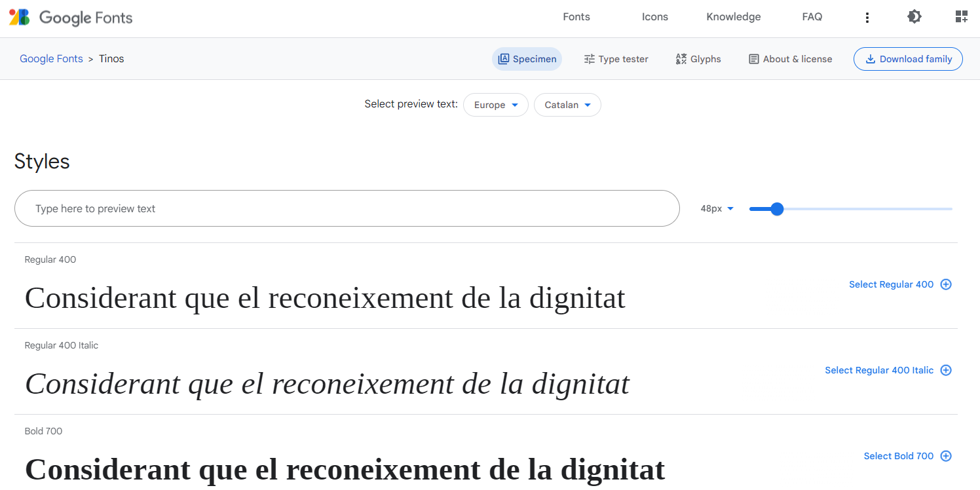Add Regular 400 style with its plus icon
Image resolution: width=980 pixels, height=490 pixels.
click(945, 284)
